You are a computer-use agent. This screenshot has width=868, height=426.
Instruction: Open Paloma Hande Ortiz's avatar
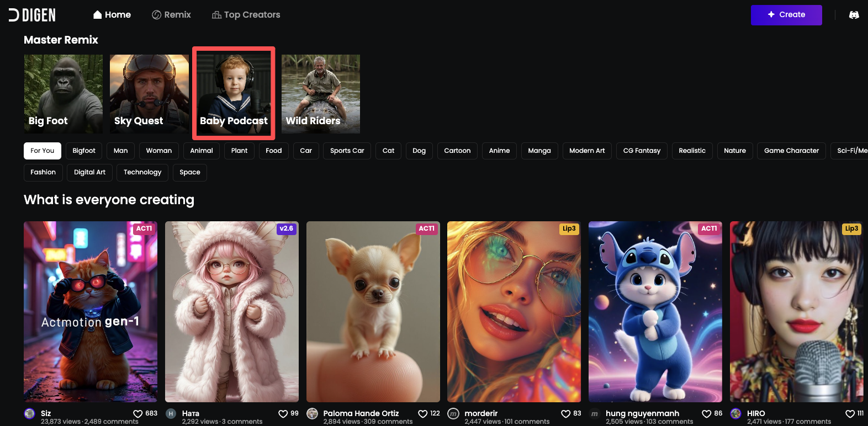(x=313, y=414)
